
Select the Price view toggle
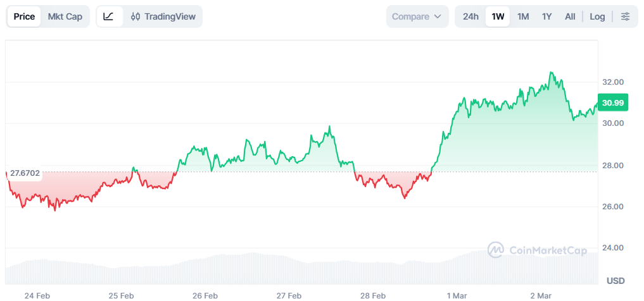[x=24, y=16]
